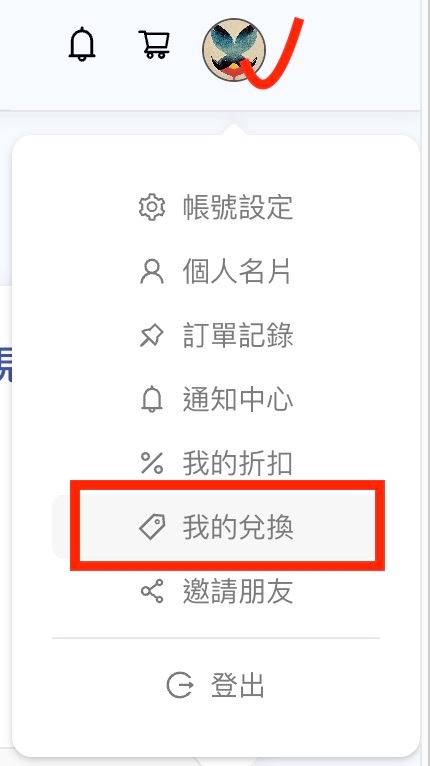Open notifications via the top bell icon
This screenshot has height=766, width=430.
pos(82,44)
